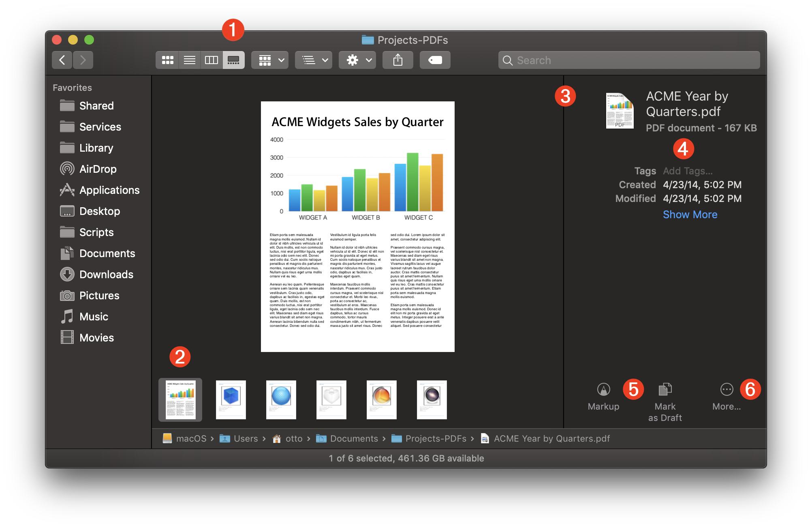Switch to column view
This screenshot has height=528, width=812.
click(x=211, y=60)
